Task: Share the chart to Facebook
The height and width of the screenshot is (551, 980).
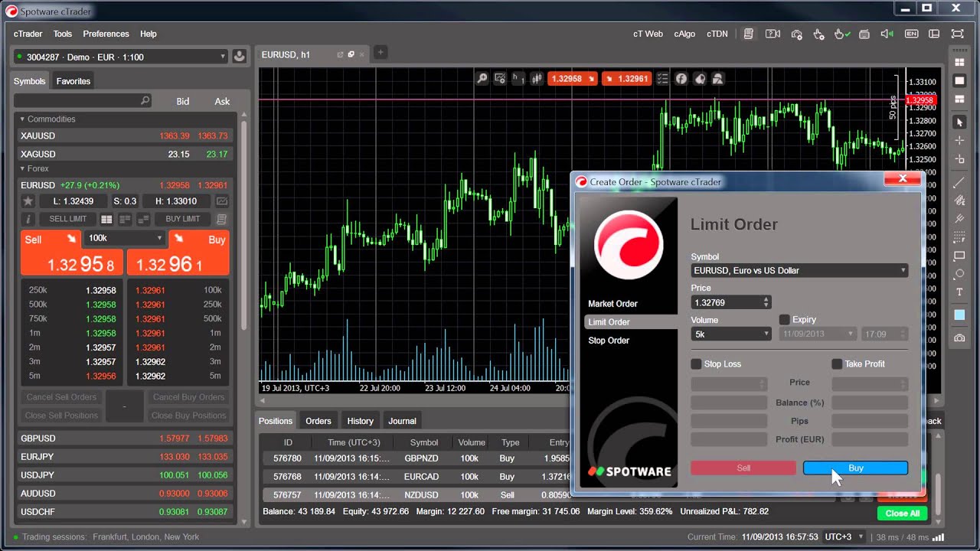Action: (681, 79)
